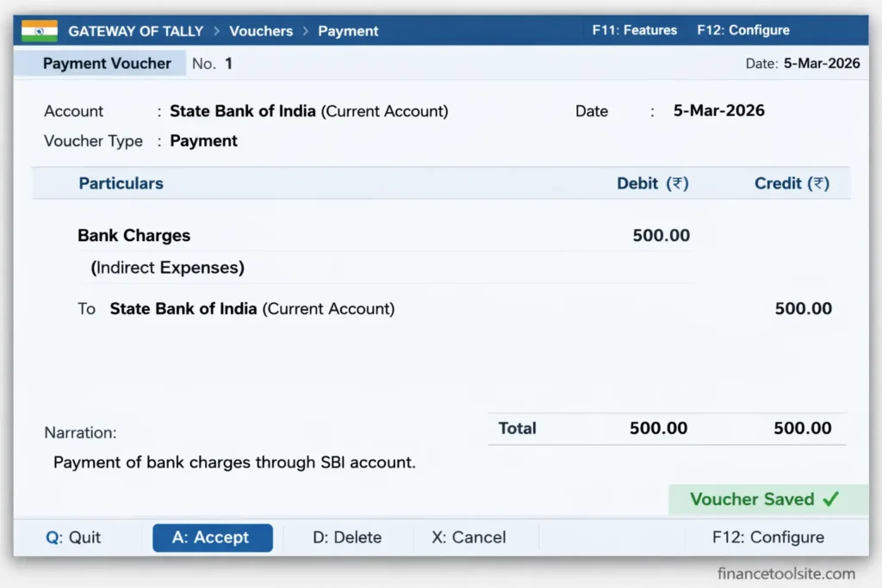Open Gateway of Tally breadcrumb
Screen dimensions: 882x588
click(x=135, y=31)
